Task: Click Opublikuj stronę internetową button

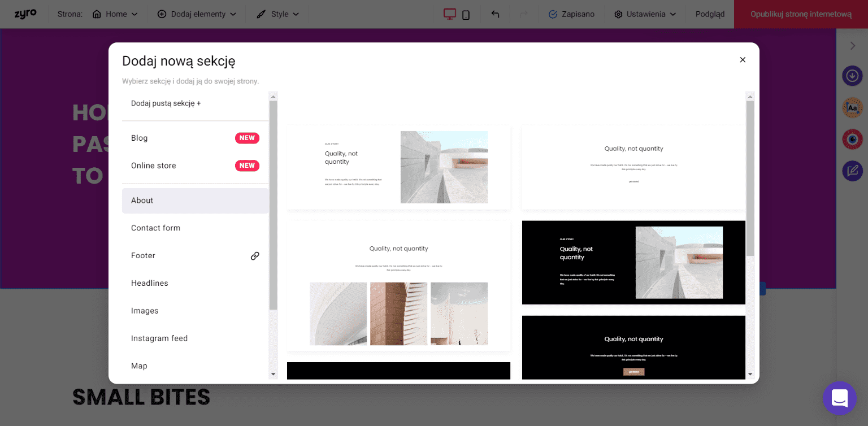Action: [801, 14]
